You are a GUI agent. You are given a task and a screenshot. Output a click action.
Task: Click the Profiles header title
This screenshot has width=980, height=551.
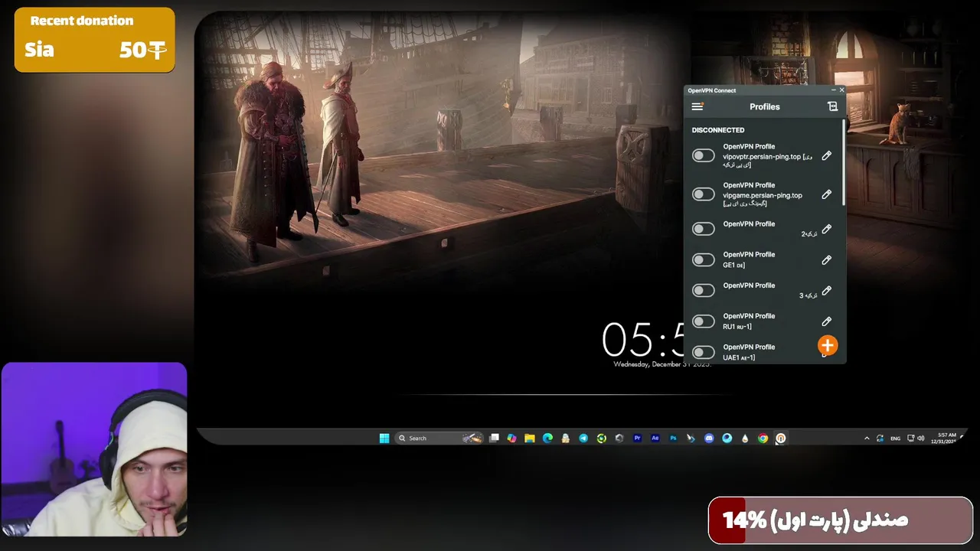pos(765,107)
